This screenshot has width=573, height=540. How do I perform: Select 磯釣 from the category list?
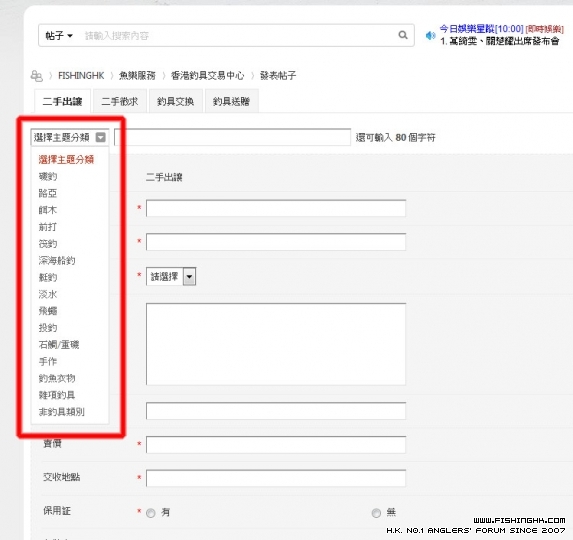coord(48,176)
